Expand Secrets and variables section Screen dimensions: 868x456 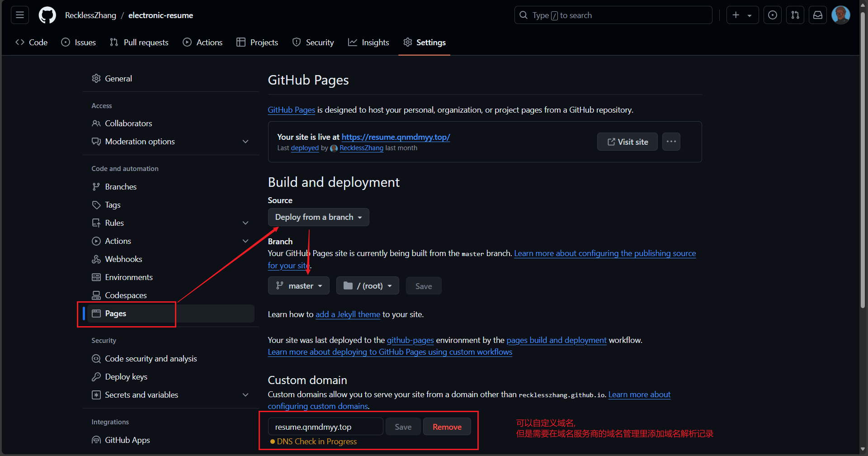(x=245, y=395)
